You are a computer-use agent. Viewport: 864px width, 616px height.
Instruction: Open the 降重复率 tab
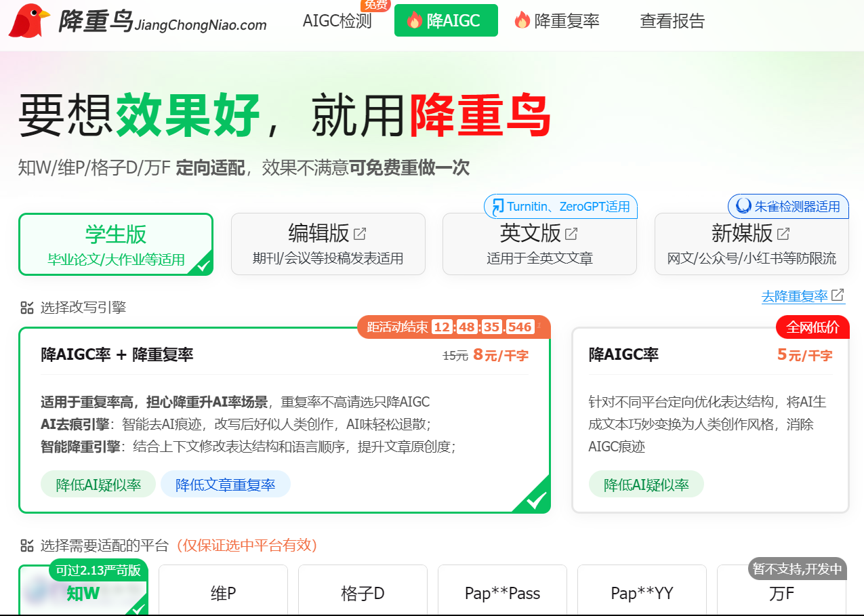(x=556, y=21)
